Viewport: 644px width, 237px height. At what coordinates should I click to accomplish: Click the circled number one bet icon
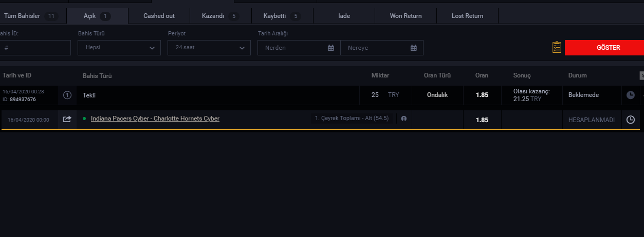[x=67, y=95]
